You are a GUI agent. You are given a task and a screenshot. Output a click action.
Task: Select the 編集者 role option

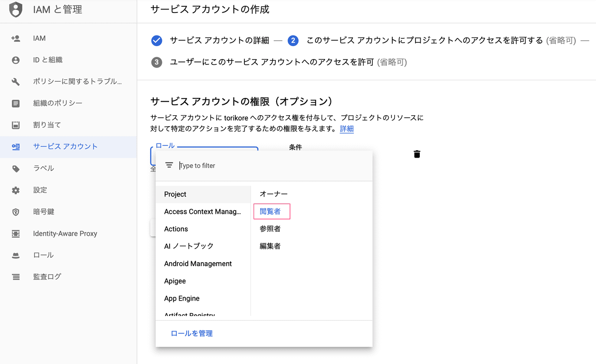(x=271, y=246)
